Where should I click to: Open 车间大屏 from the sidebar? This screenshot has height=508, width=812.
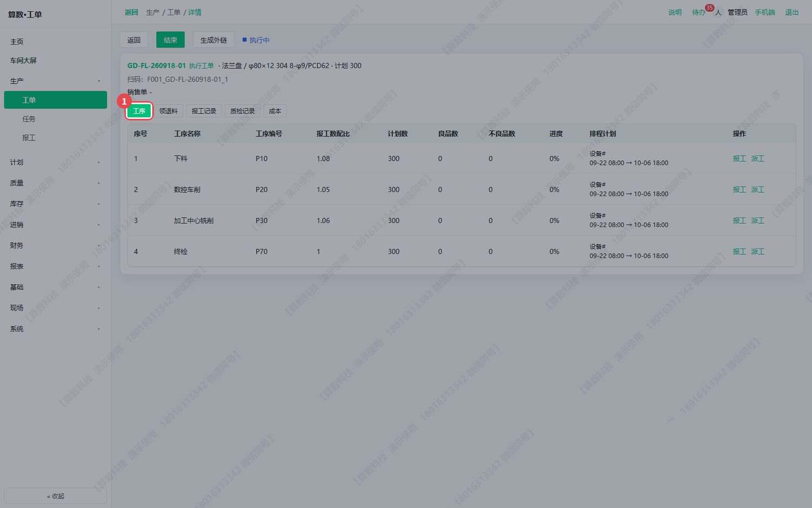(55, 61)
